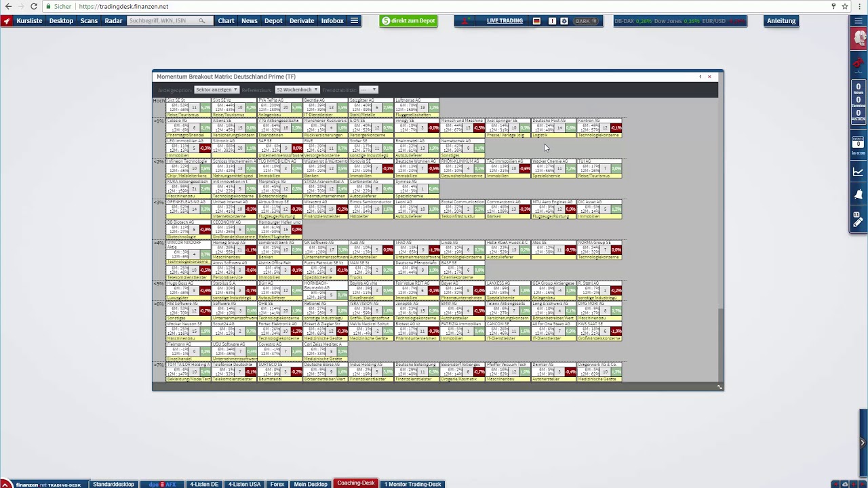Open the Desktop menu
Viewport: 868px width, 488px height.
coord(61,21)
